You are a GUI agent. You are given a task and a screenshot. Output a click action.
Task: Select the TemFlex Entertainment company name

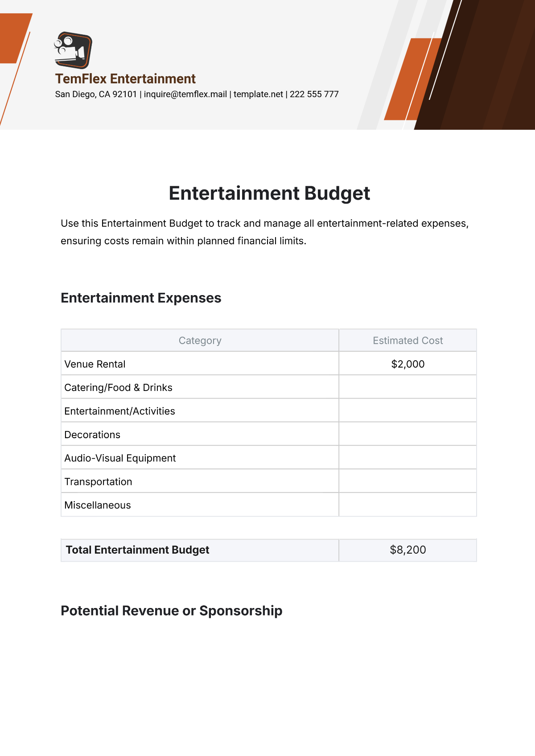tap(125, 79)
